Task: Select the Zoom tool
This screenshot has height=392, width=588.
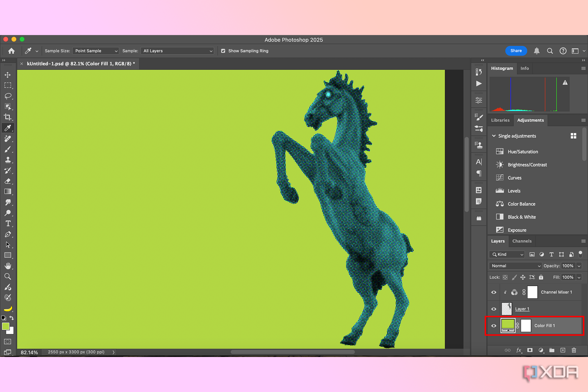Action: (8, 277)
